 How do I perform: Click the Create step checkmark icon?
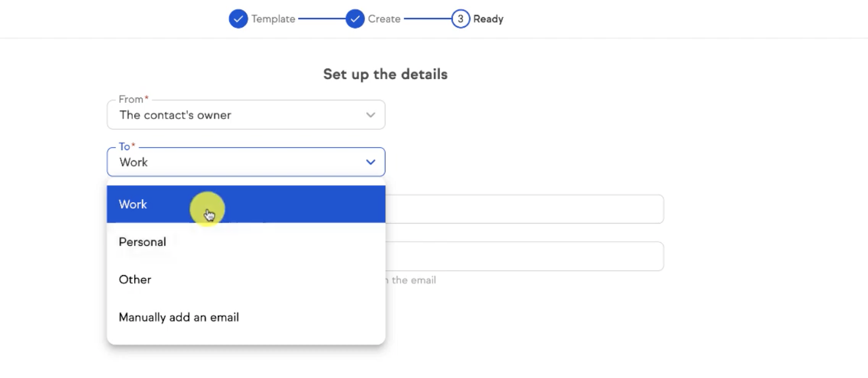(355, 19)
